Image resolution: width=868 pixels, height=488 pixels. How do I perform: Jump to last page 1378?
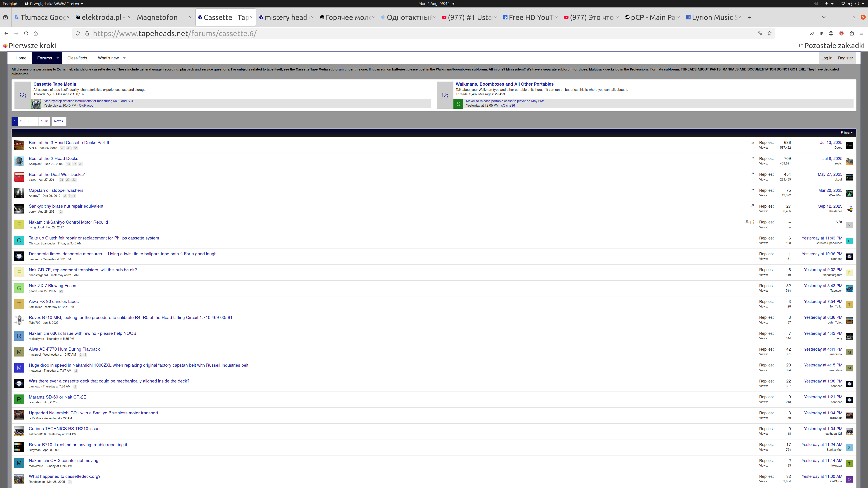point(45,121)
